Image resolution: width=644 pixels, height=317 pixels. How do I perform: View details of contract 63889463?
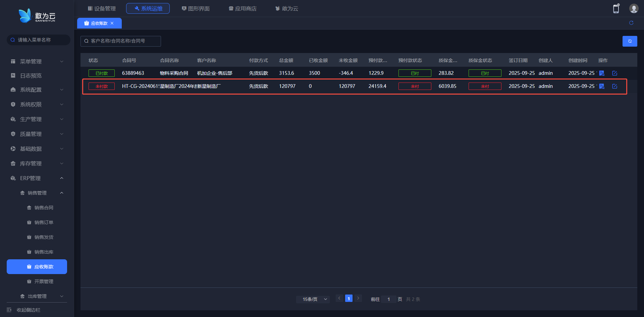click(602, 73)
